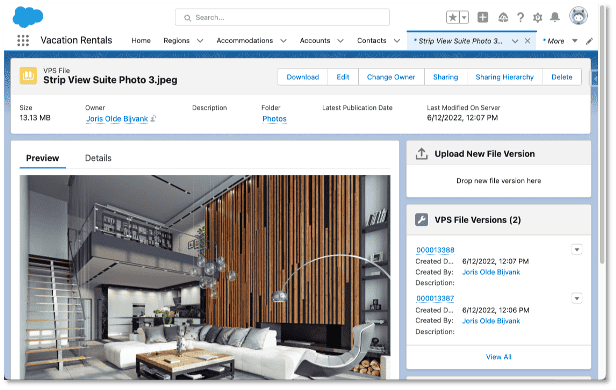Switch to the Preview tab
This screenshot has height=390, width=616.
pyautogui.click(x=42, y=158)
